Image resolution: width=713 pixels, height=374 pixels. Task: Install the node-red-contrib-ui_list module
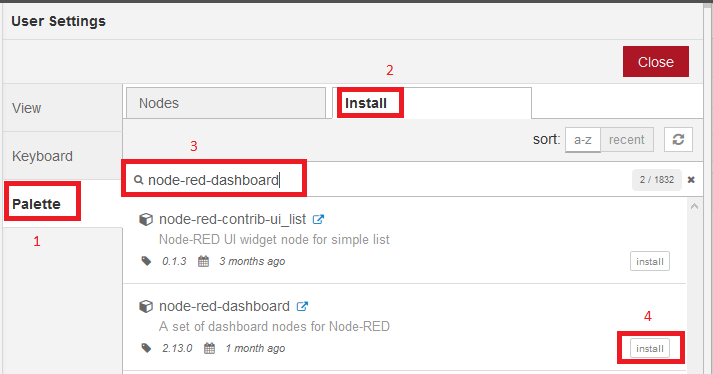click(x=650, y=261)
